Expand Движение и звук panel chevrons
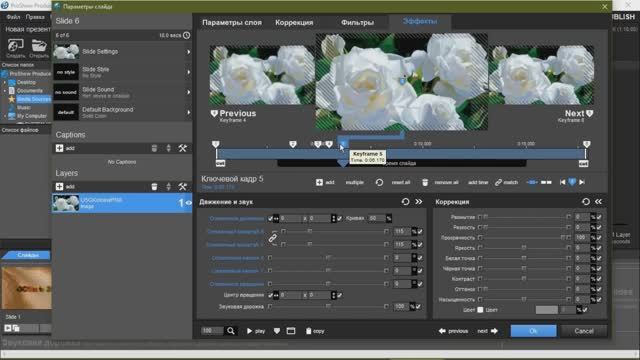 pos(419,202)
